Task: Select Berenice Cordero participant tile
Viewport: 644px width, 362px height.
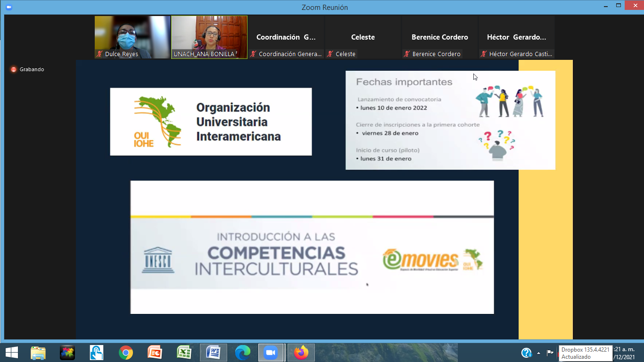Action: point(440,37)
